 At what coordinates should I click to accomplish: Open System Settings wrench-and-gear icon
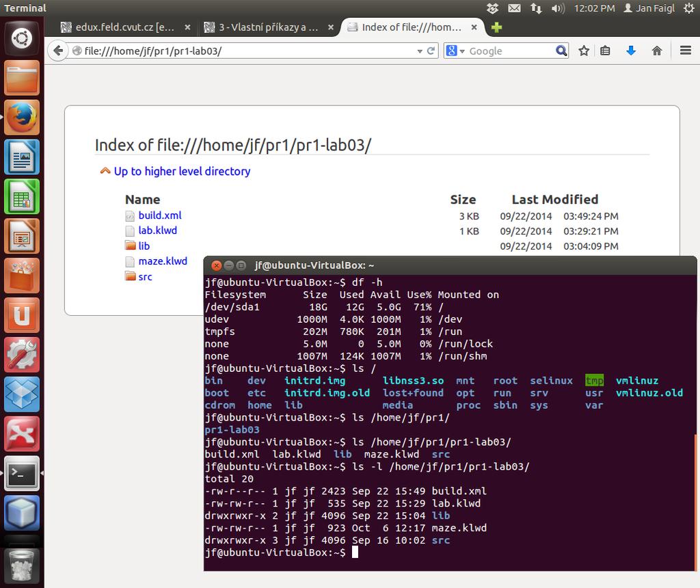(x=21, y=355)
